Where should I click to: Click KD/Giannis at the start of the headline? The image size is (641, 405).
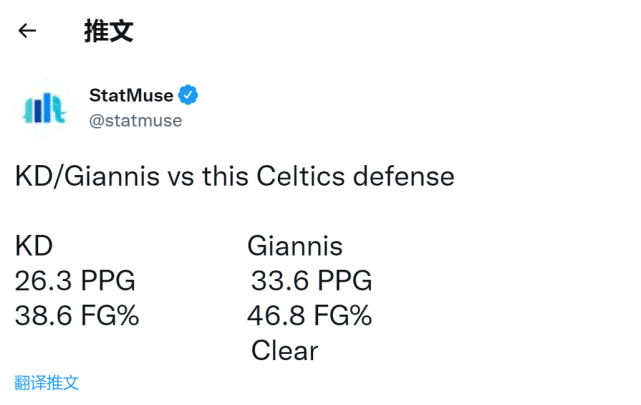(x=87, y=176)
